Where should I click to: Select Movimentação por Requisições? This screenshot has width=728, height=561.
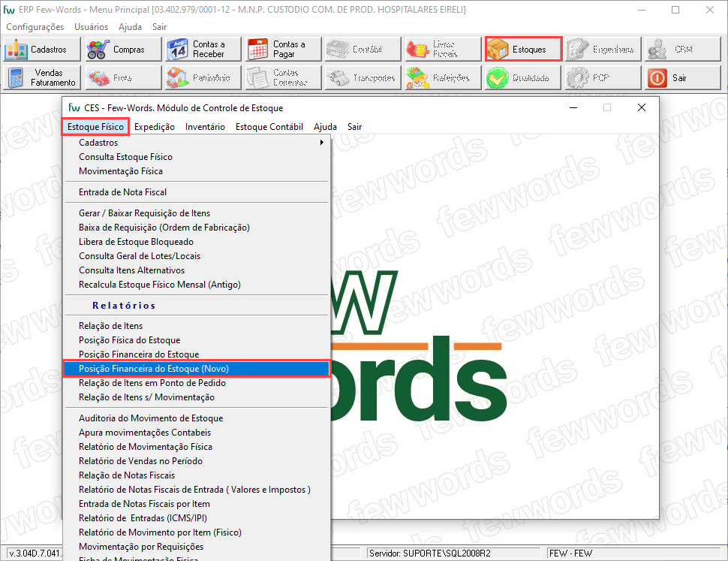point(197,547)
